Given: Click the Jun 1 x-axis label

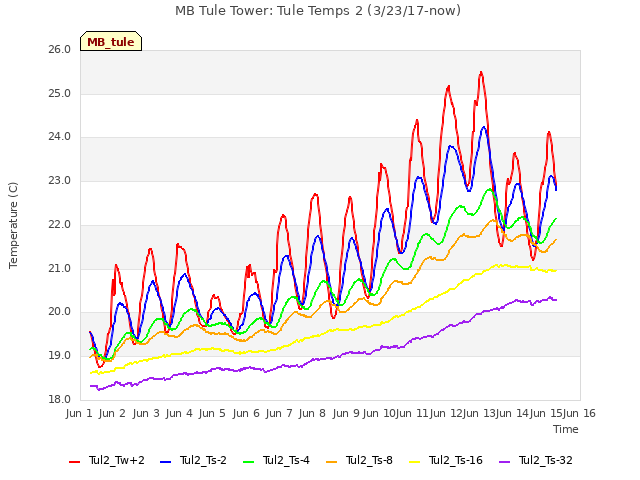Looking at the screenshot, I should pyautogui.click(x=79, y=413).
